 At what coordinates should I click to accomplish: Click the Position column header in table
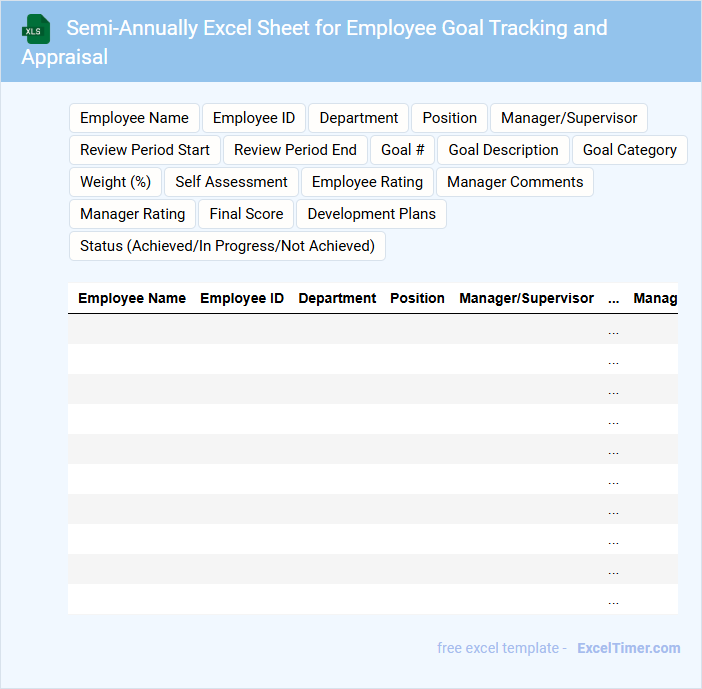click(417, 298)
